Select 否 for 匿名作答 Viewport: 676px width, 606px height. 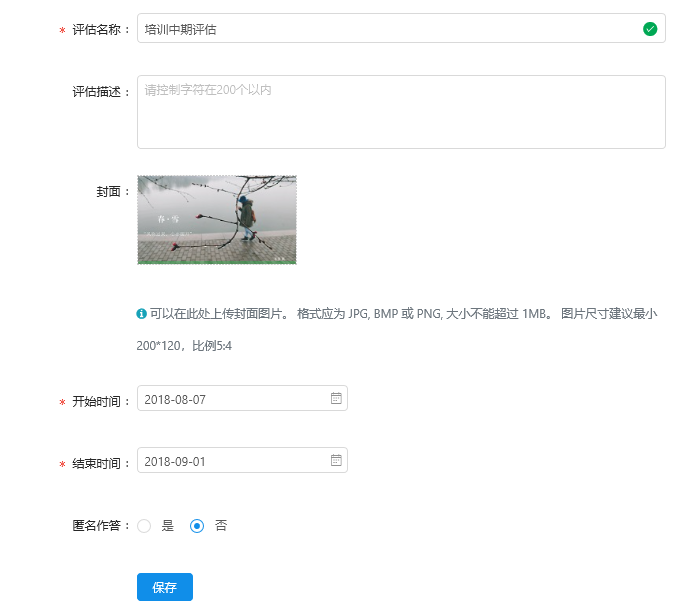(x=197, y=526)
